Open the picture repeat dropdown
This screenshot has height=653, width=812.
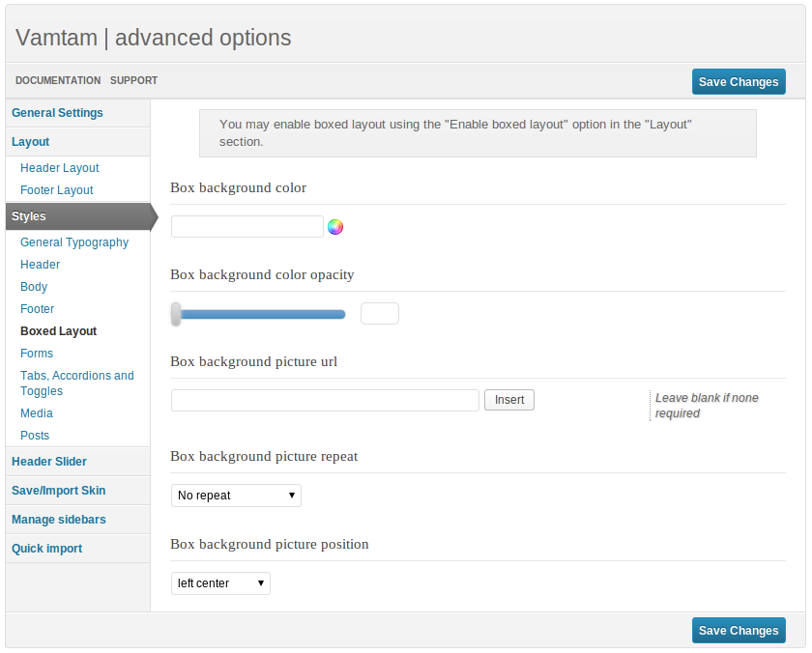(x=236, y=496)
